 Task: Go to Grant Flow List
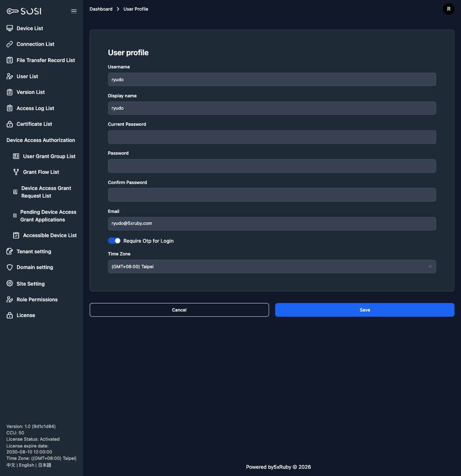click(41, 172)
